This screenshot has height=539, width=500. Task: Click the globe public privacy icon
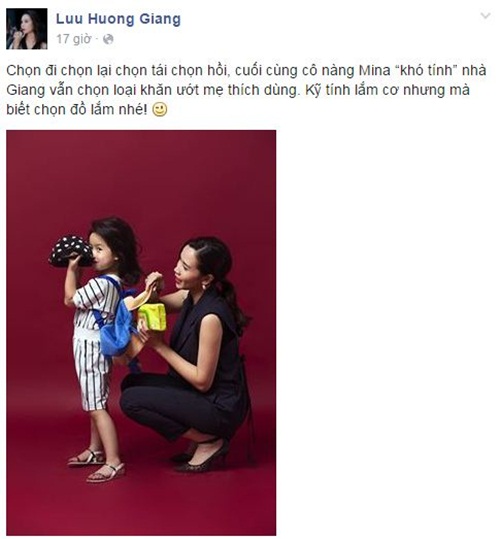pyautogui.click(x=108, y=39)
